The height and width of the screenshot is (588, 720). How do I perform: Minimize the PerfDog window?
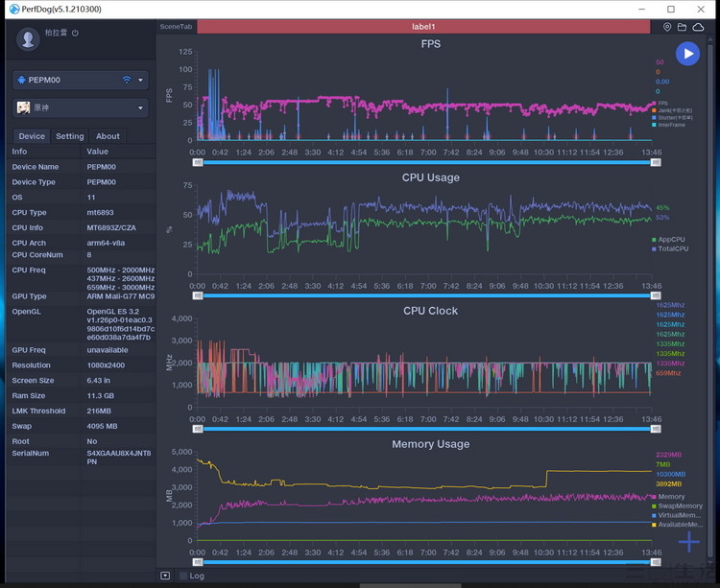tap(642, 10)
